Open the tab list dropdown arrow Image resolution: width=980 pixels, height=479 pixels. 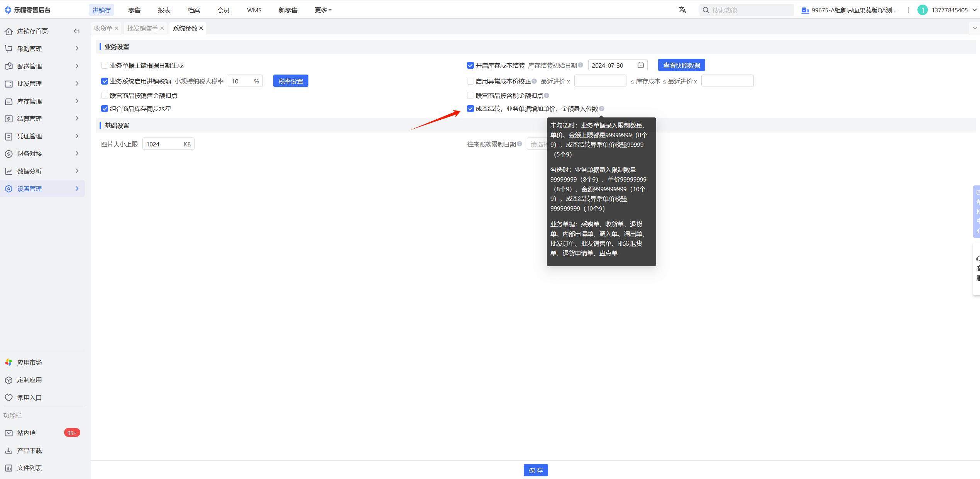[975, 28]
